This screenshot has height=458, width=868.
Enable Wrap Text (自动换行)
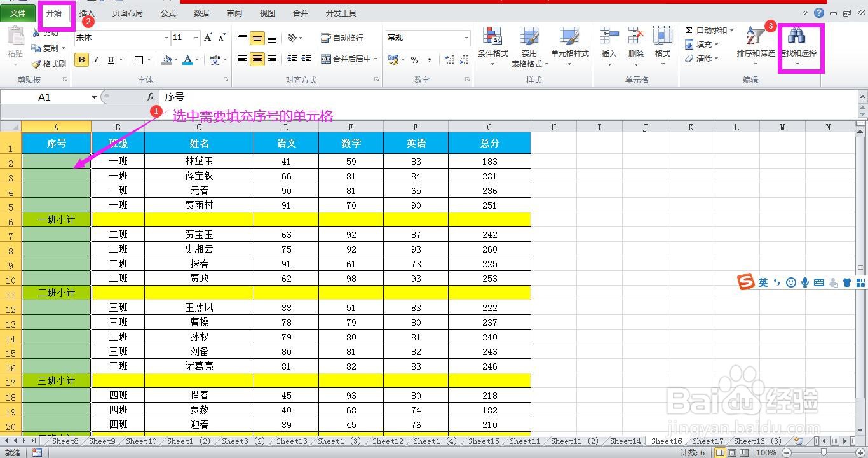(x=341, y=38)
